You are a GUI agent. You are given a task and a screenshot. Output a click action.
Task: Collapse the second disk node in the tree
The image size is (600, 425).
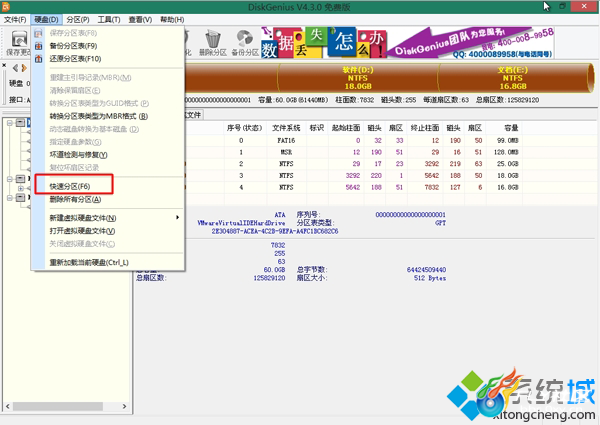[x=10, y=179]
